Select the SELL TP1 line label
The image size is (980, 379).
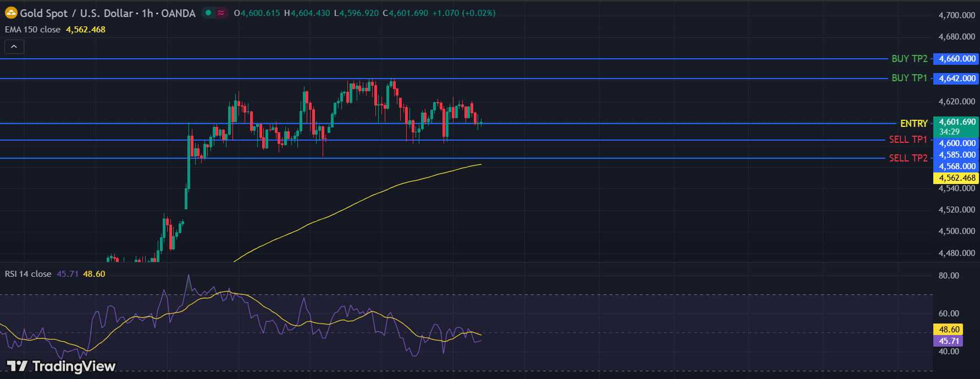(x=908, y=140)
